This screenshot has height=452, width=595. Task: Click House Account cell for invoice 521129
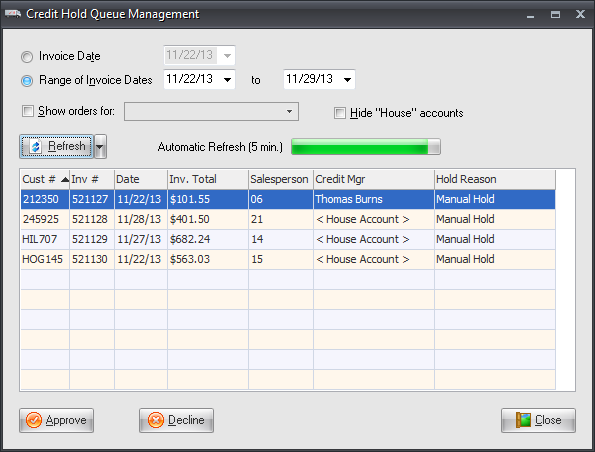[x=374, y=239]
